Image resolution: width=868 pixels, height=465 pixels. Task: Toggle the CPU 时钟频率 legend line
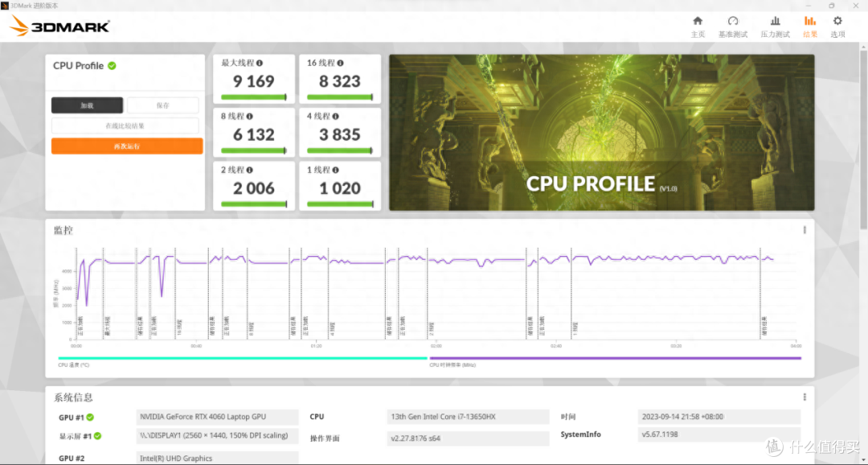pyautogui.click(x=615, y=358)
